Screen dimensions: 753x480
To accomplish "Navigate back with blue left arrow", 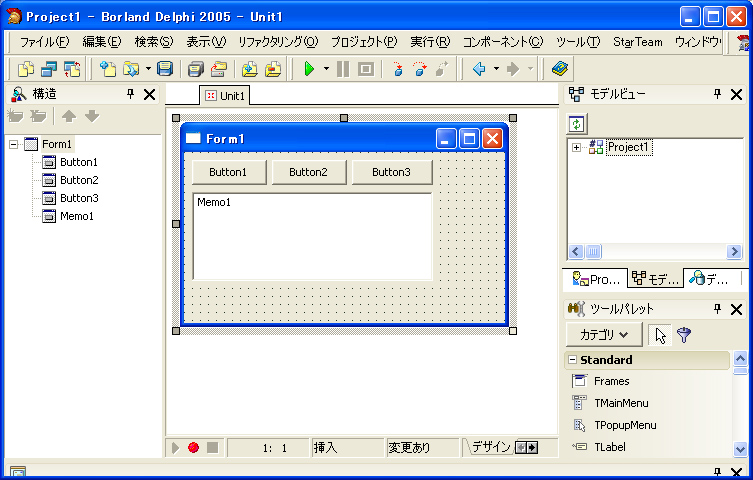I will click(x=479, y=69).
